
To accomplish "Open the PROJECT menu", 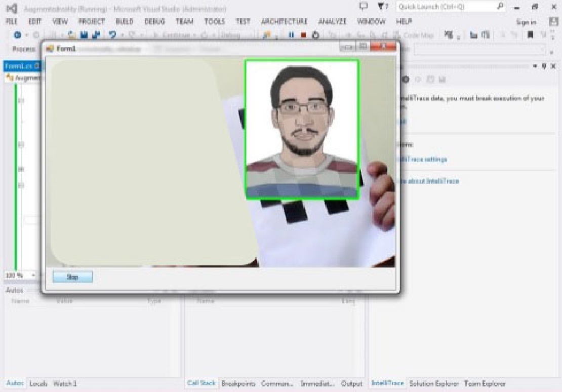I will click(x=92, y=22).
